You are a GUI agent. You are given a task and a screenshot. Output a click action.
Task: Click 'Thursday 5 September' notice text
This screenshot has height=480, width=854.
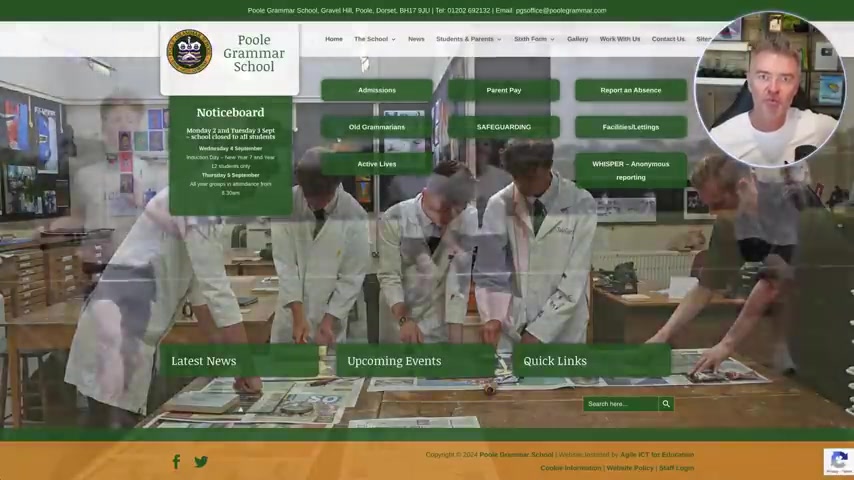point(230,175)
